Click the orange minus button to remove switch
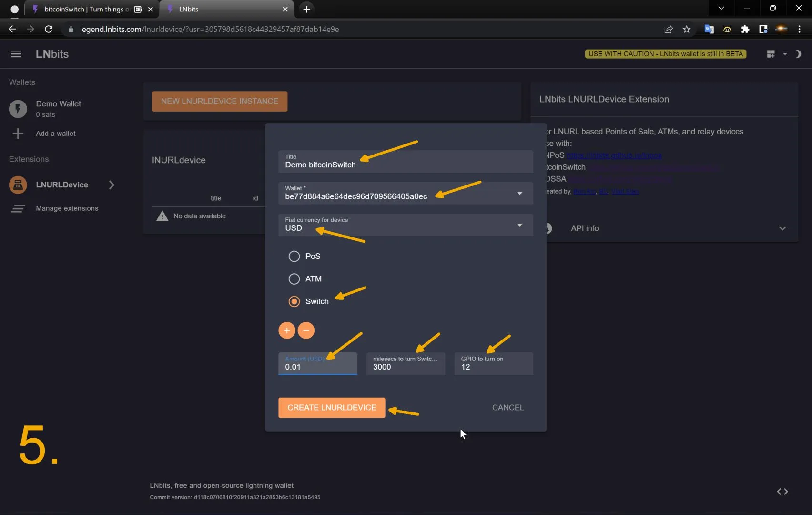This screenshot has width=812, height=515. [x=306, y=330]
